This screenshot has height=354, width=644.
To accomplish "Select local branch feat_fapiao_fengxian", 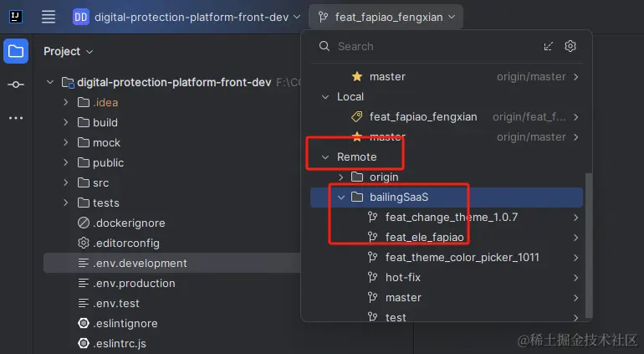I will (x=423, y=117).
